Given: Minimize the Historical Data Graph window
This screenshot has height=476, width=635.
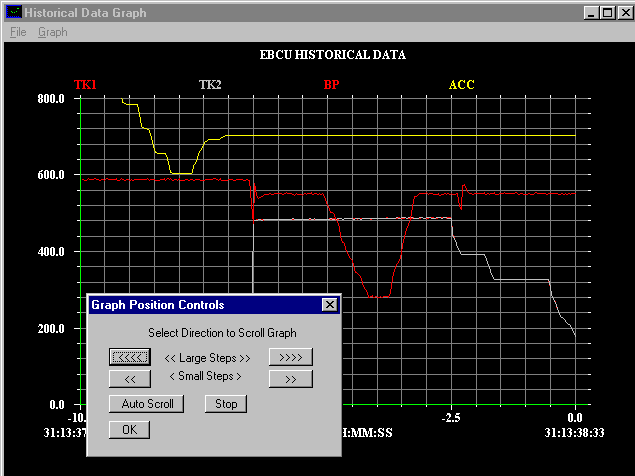Looking at the screenshot, I should click(592, 12).
